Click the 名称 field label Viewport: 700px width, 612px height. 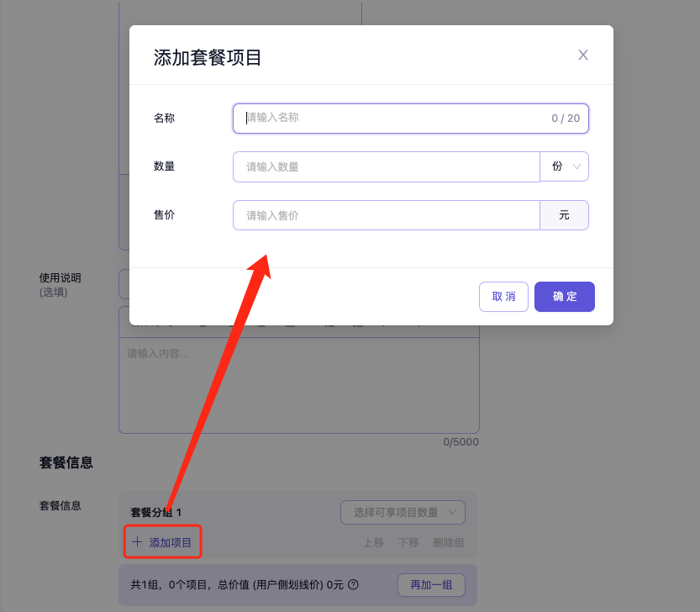pos(164,119)
